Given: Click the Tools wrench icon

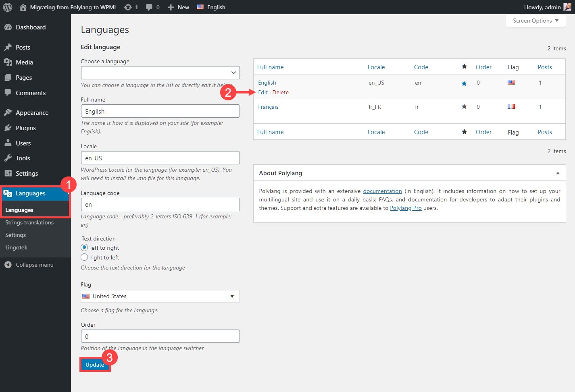Looking at the screenshot, I should coord(8,158).
